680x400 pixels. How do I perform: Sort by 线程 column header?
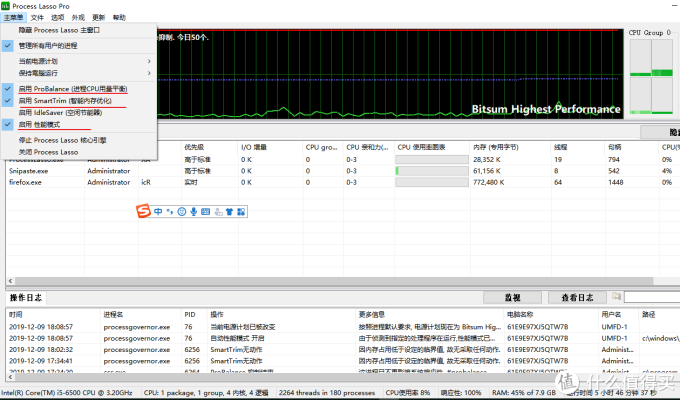click(x=578, y=147)
